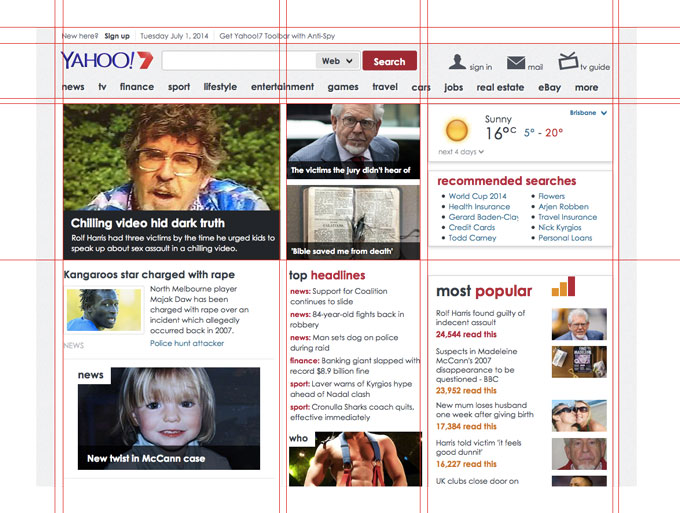The image size is (680, 513).
Task: Open the tv navigation item
Action: (102, 87)
